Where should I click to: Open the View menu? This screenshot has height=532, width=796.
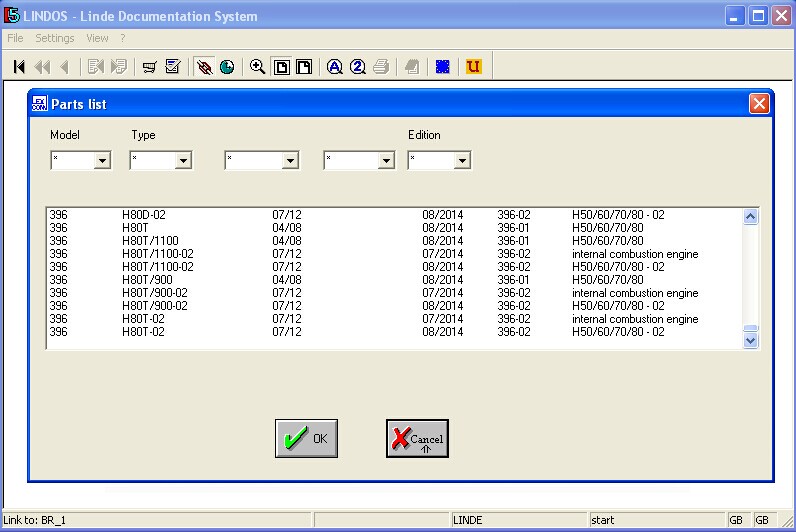click(x=97, y=38)
